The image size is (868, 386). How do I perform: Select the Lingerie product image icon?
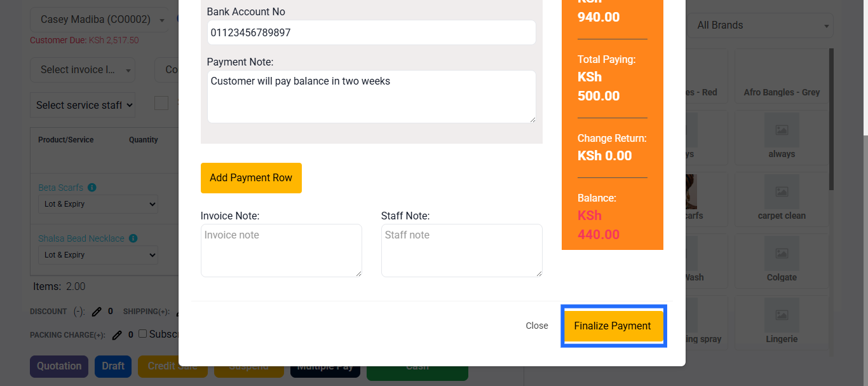pyautogui.click(x=782, y=315)
